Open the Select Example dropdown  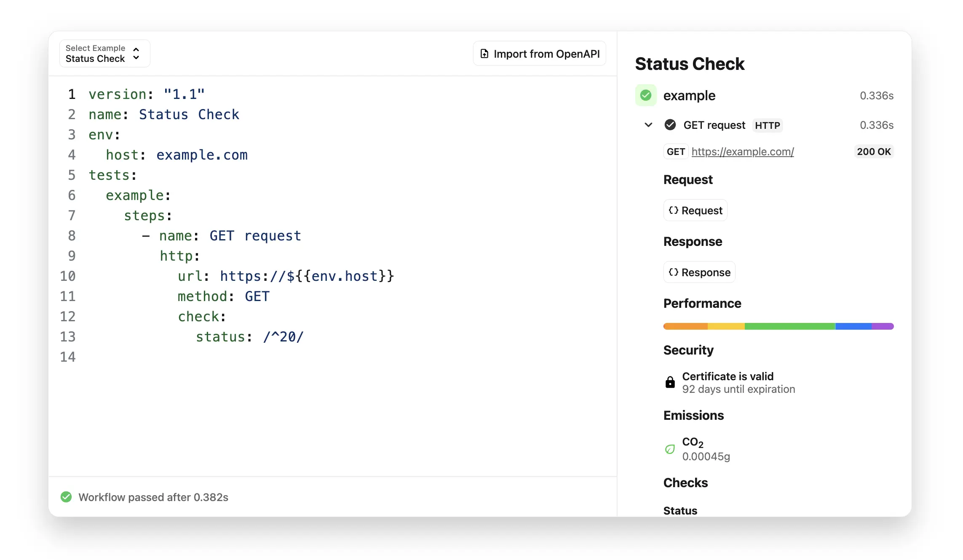click(104, 53)
